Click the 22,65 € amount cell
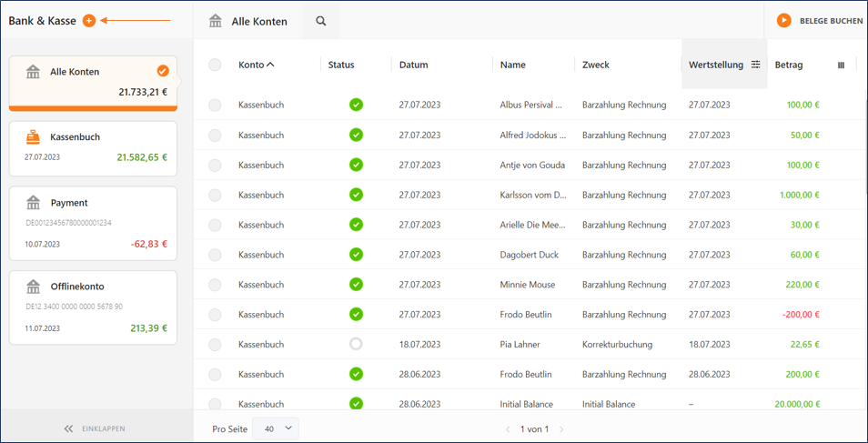868x443 pixels. [x=804, y=345]
